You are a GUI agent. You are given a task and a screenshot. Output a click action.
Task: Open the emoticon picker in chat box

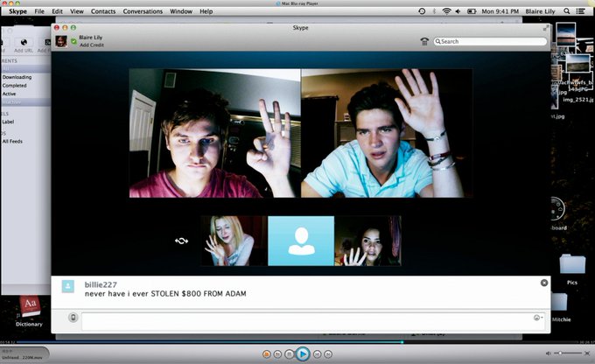(x=538, y=318)
